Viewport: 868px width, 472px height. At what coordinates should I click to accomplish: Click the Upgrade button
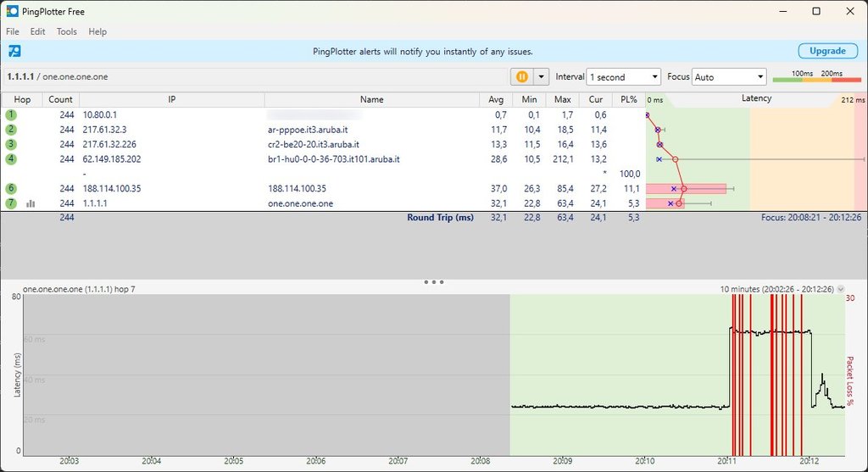click(x=827, y=51)
